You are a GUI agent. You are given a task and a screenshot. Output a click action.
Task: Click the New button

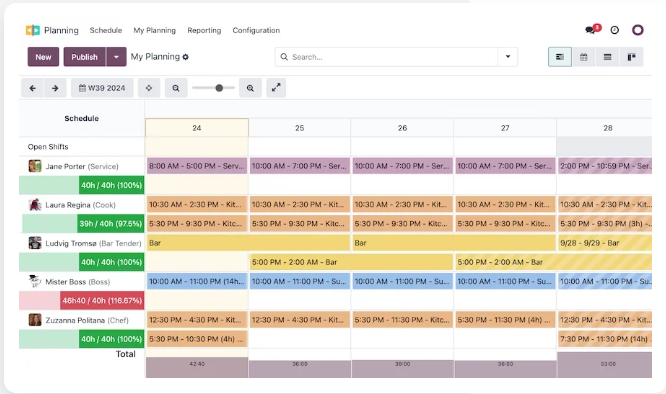click(x=43, y=57)
